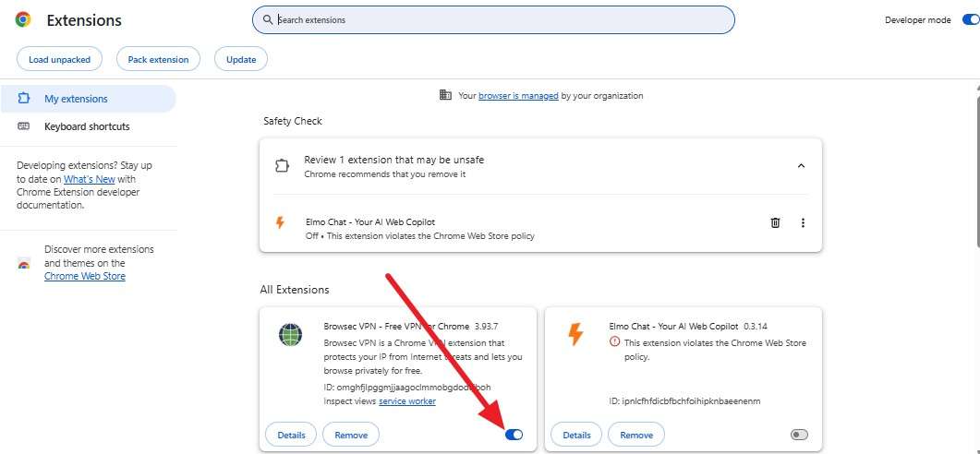Delete Elmo Chat via the trash icon
The image size is (980, 454).
click(x=775, y=222)
